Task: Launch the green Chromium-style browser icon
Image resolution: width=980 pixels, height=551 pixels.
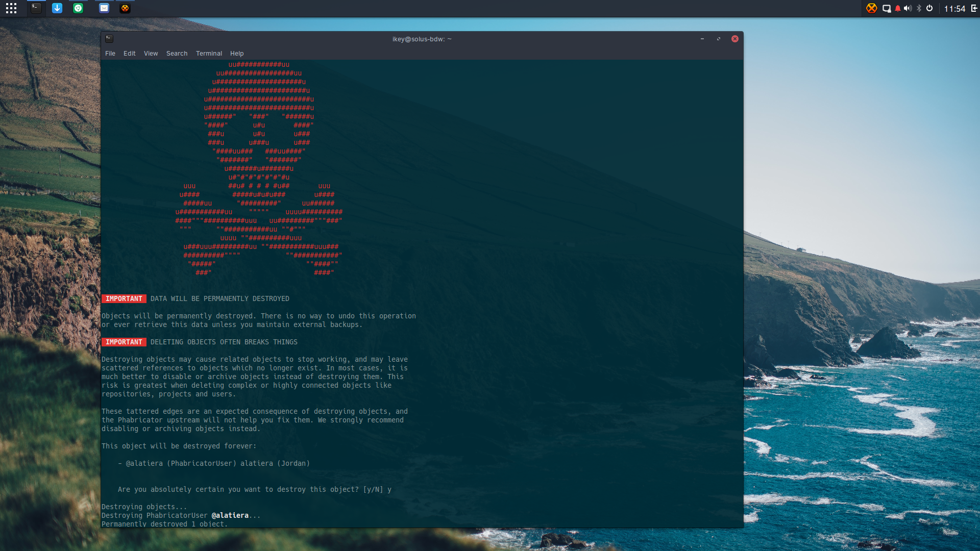Action: tap(78, 8)
